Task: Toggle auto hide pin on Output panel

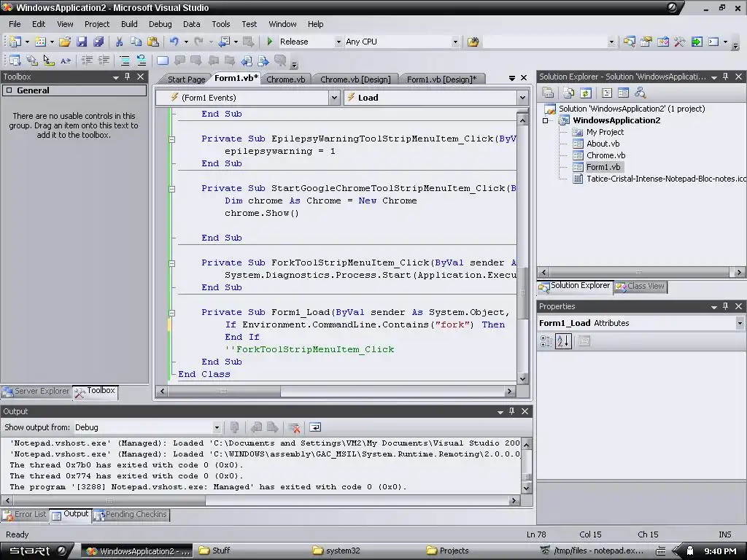Action: [511, 411]
